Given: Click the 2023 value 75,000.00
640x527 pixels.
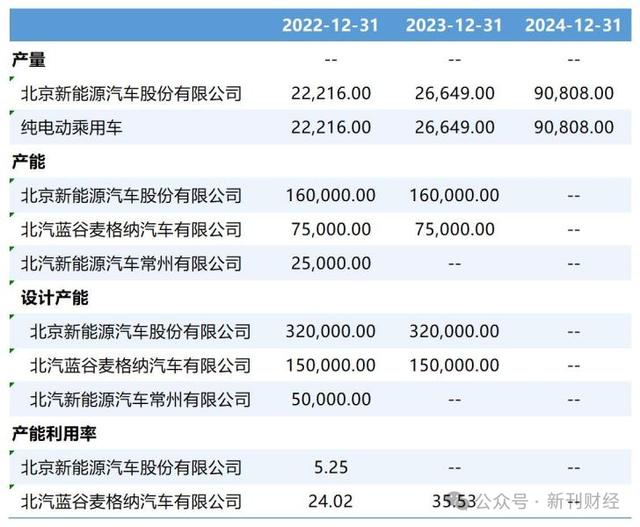Looking at the screenshot, I should 455,229.
